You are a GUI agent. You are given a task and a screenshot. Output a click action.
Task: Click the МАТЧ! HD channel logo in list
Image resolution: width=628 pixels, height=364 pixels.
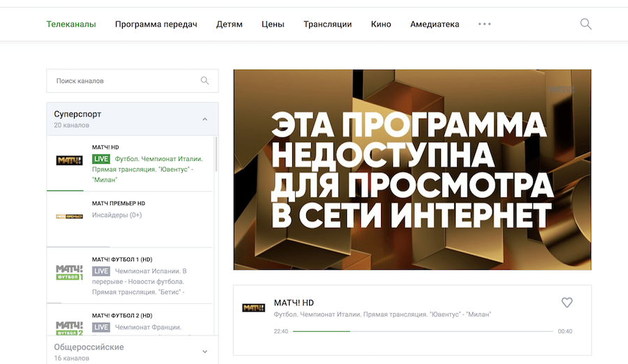(x=69, y=160)
